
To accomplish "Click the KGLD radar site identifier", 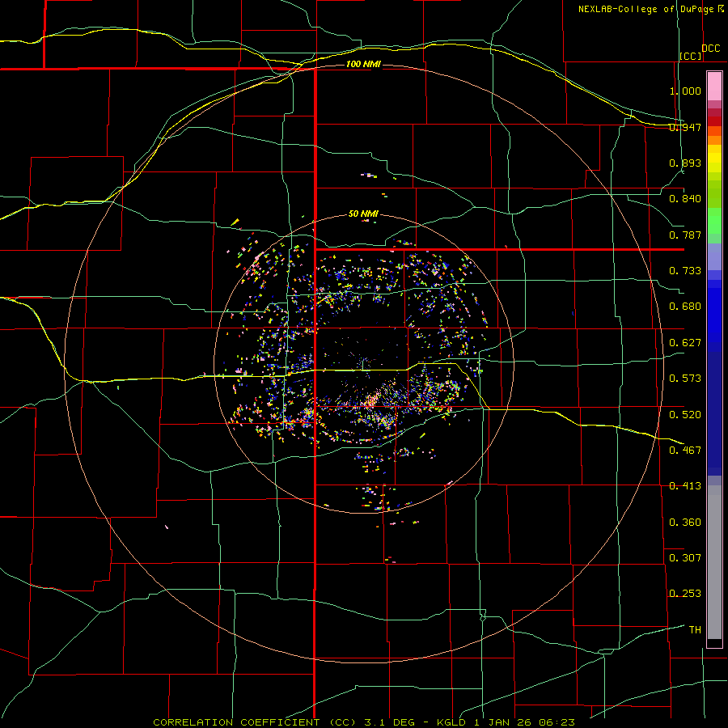I will [451, 722].
